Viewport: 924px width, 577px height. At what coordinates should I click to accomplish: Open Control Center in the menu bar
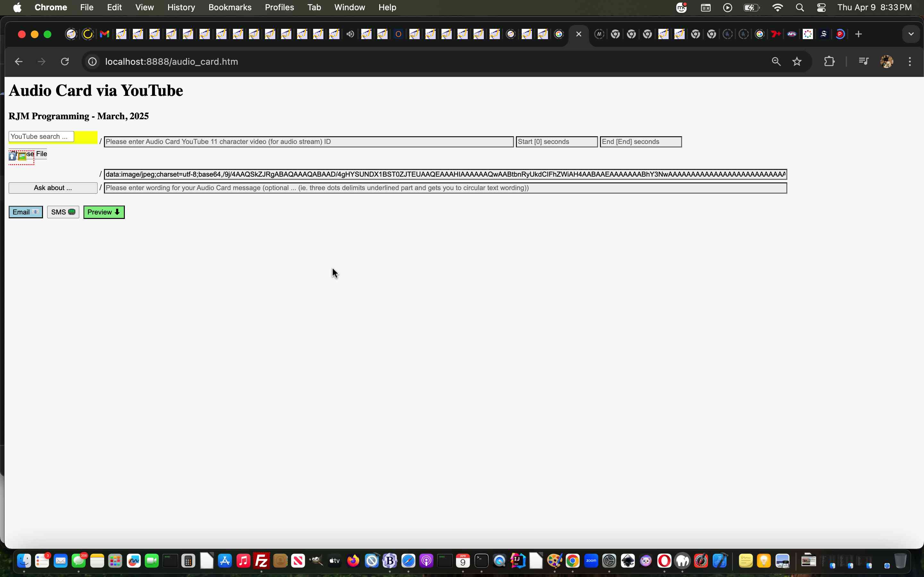(821, 7)
